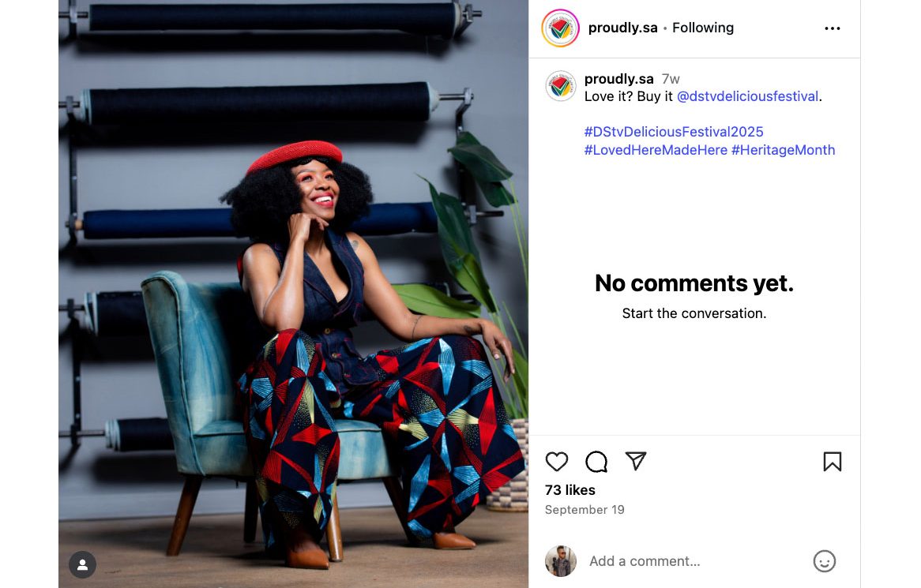The width and height of the screenshot is (921, 588).
Task: Open proudly.sa username in the caption
Action: point(618,79)
